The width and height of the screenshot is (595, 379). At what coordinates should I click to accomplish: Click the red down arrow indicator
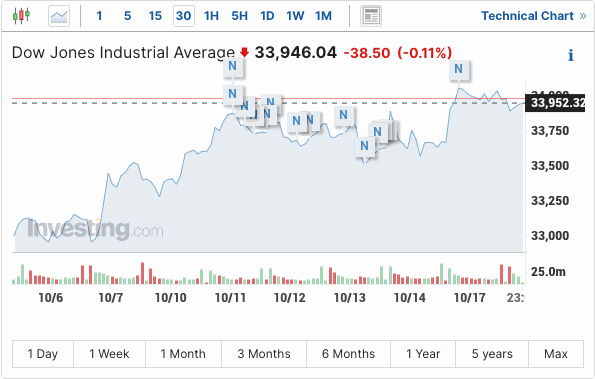tap(244, 52)
